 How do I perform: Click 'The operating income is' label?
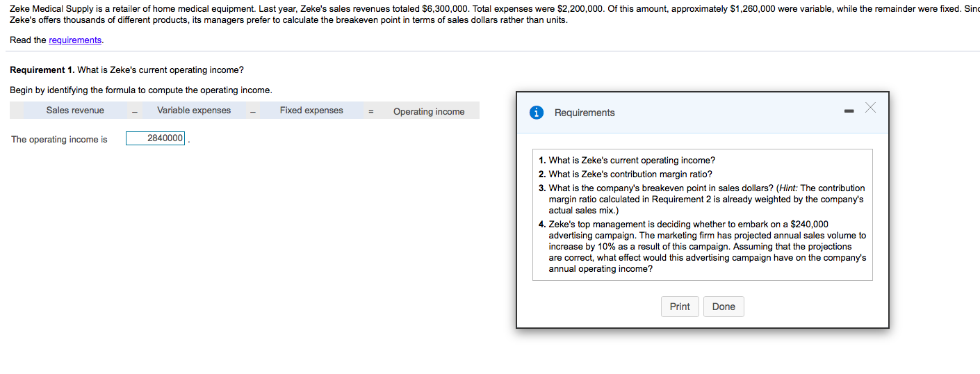59,140
